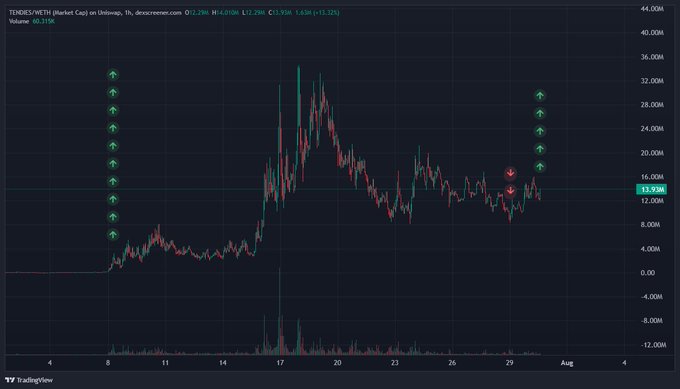Click the open value O12.29M
The height and width of the screenshot is (389, 680).
[197, 13]
